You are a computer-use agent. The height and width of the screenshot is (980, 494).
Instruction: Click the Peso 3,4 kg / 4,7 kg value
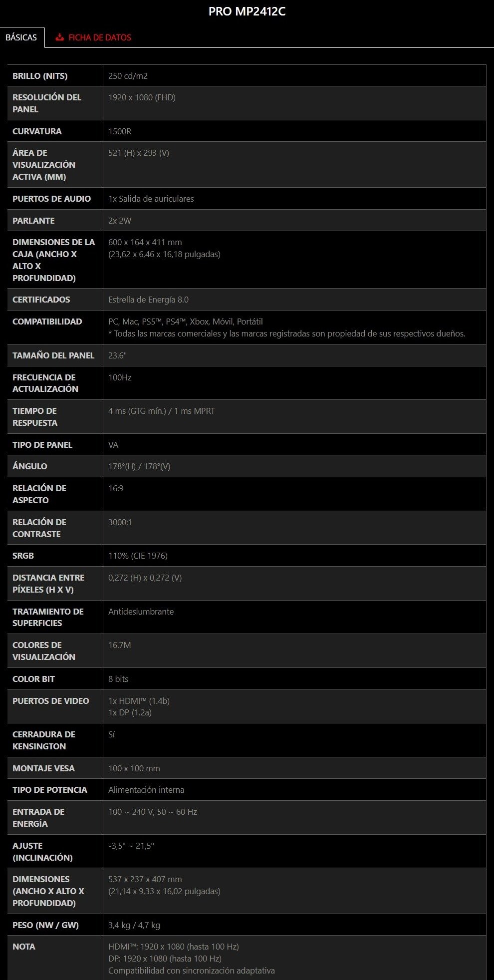(x=134, y=925)
